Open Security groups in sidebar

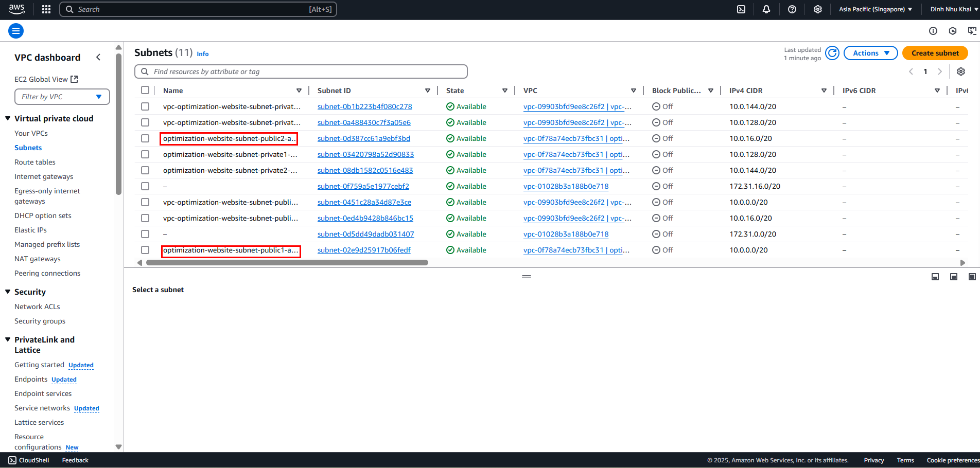point(40,321)
